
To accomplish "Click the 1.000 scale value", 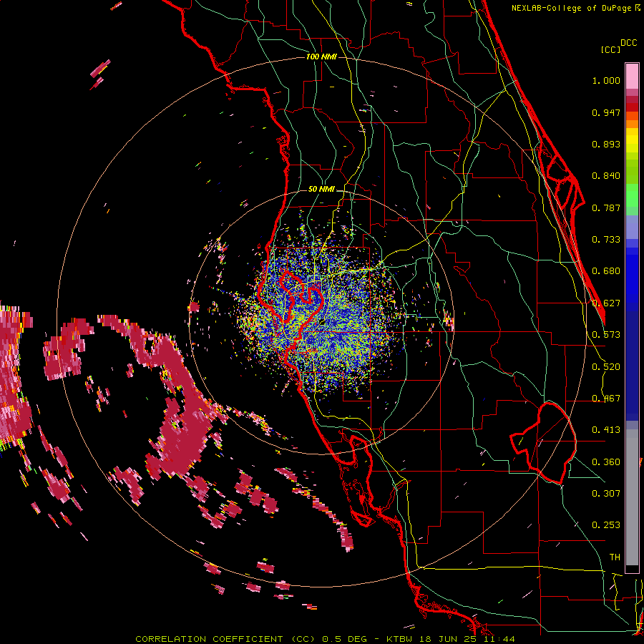I will click(x=606, y=80).
